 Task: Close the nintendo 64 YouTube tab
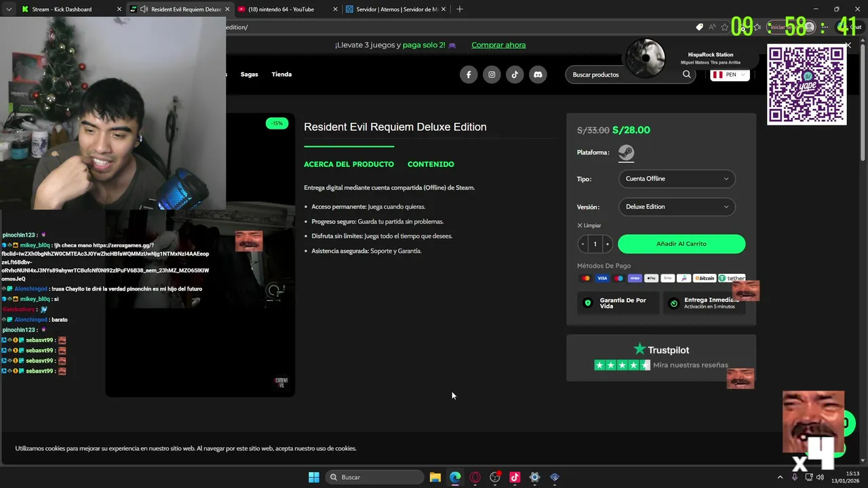(x=335, y=9)
